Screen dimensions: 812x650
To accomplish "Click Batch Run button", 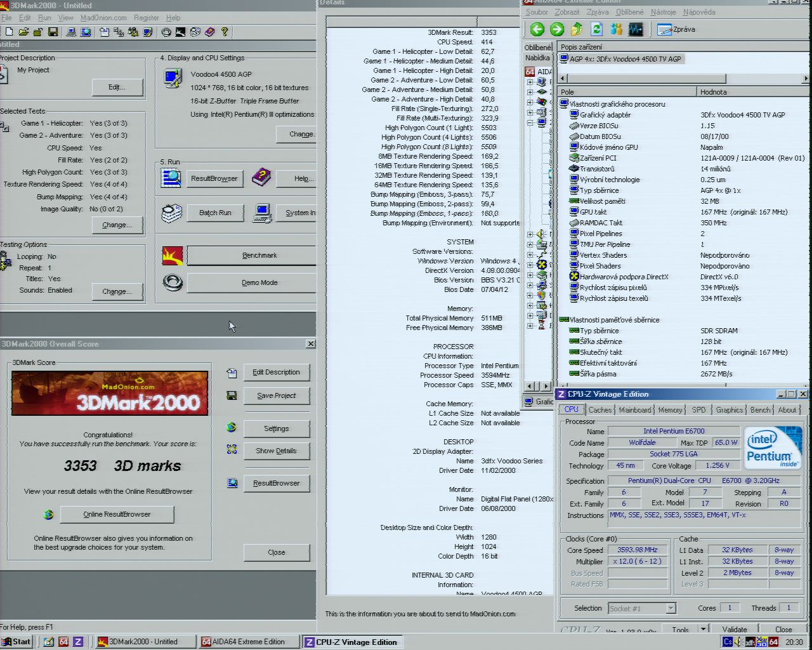I will (216, 213).
